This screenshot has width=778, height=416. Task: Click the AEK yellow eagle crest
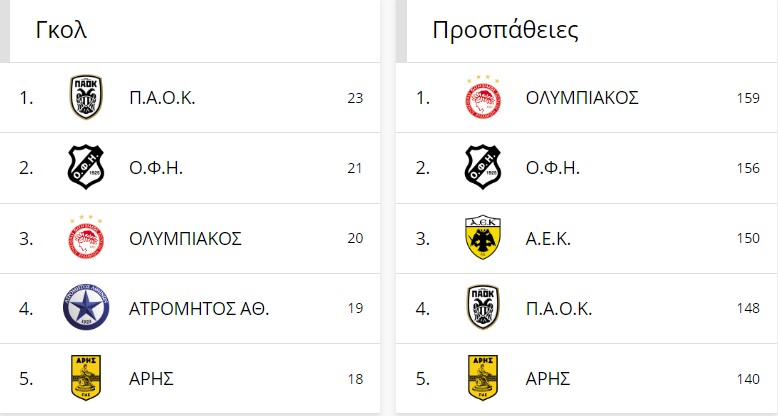click(x=483, y=237)
